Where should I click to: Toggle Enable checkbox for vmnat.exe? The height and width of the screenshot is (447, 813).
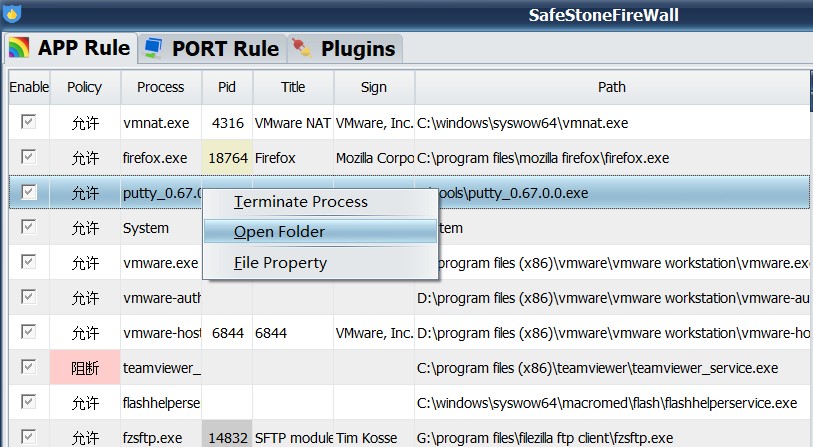point(29,122)
